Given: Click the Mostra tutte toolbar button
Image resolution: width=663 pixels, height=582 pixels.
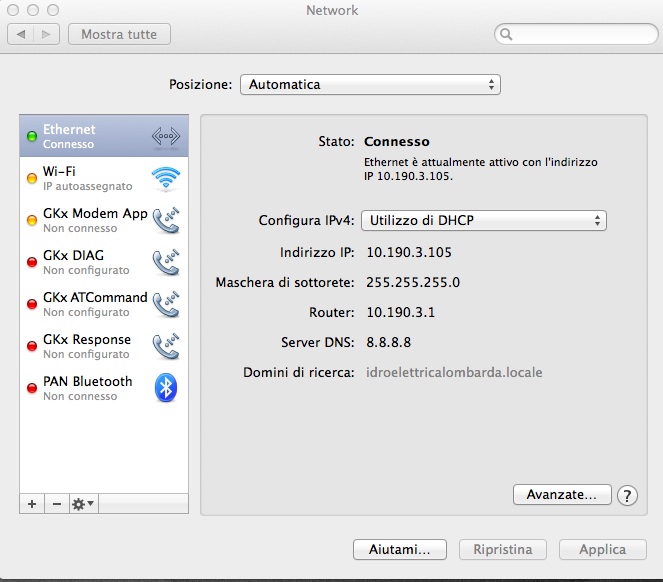Looking at the screenshot, I should pos(119,34).
